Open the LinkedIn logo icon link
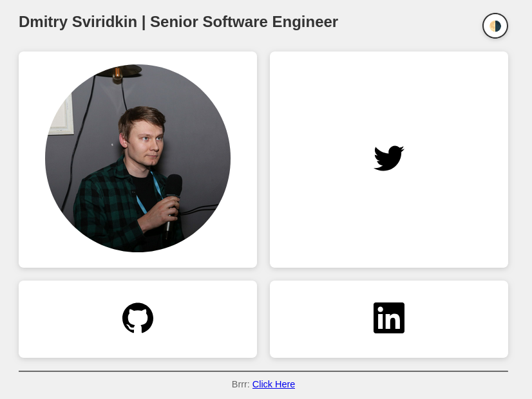The image size is (532, 399). [x=388, y=318]
